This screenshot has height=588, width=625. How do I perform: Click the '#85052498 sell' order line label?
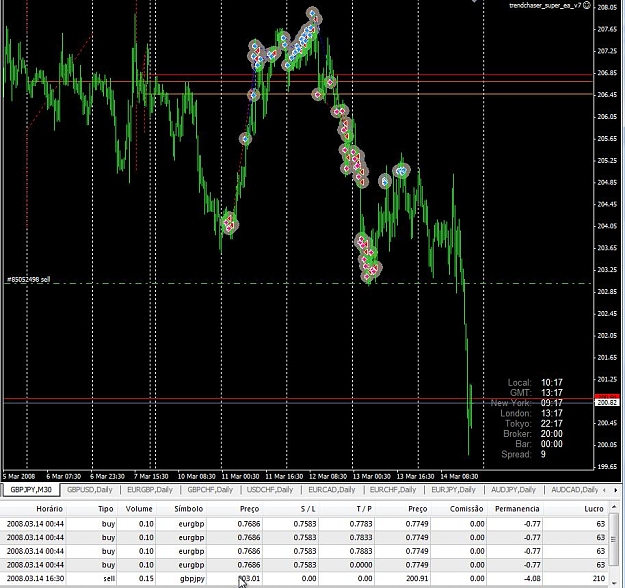click(28, 280)
